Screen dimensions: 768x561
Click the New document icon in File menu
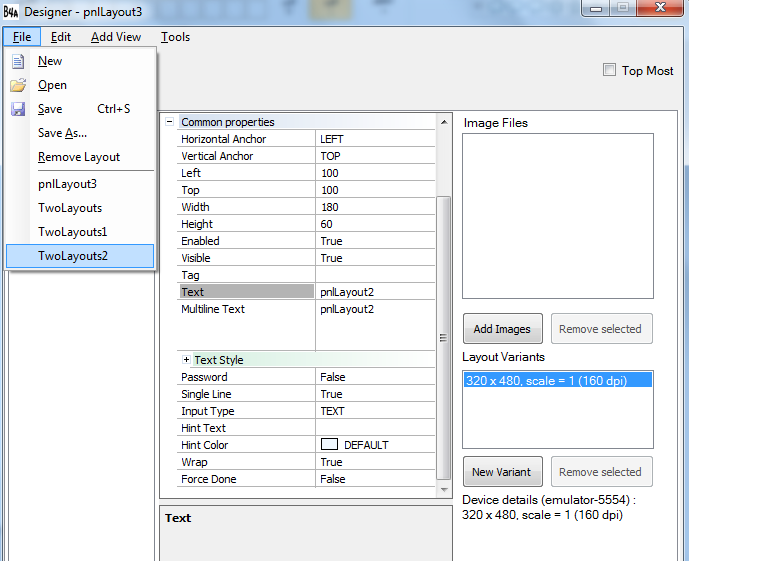pyautogui.click(x=18, y=61)
